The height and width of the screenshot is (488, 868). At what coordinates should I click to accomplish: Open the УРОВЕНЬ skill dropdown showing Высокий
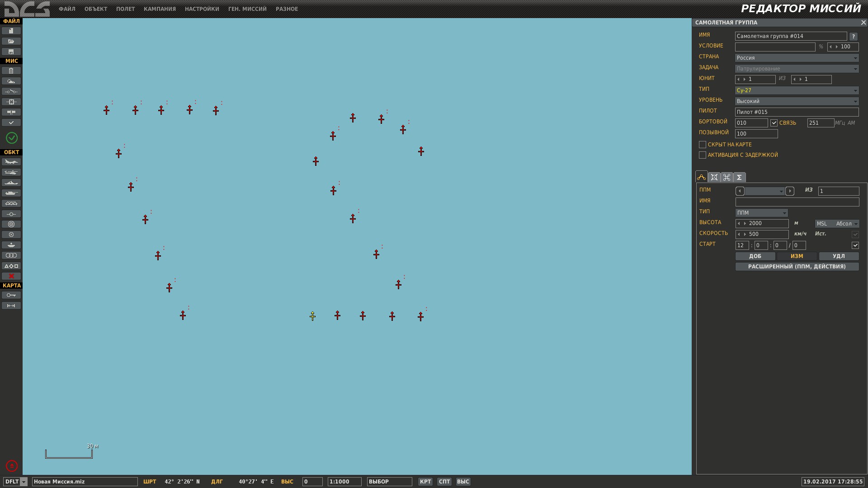pos(797,101)
